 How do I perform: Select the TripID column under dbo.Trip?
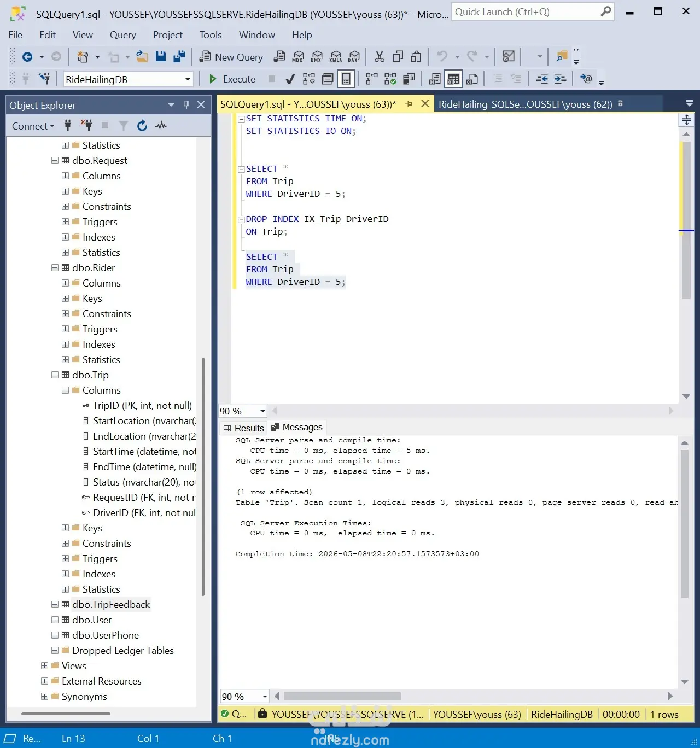[x=142, y=406]
